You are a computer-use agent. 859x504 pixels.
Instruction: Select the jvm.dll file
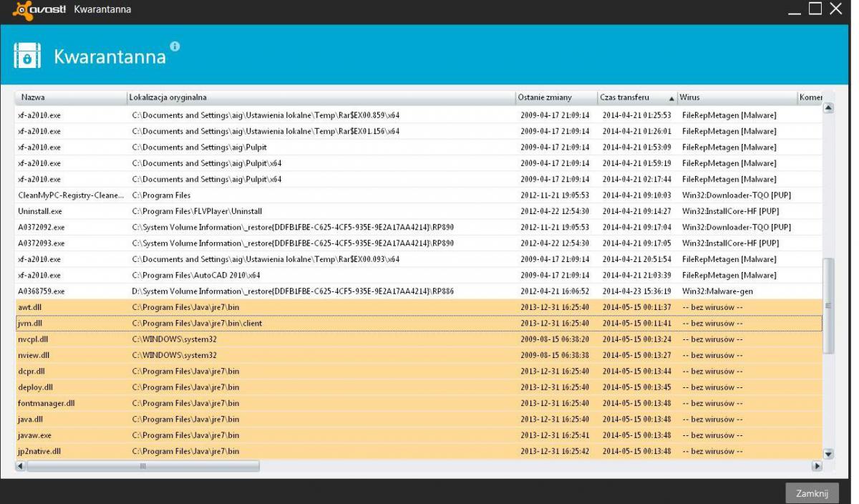(x=419, y=324)
